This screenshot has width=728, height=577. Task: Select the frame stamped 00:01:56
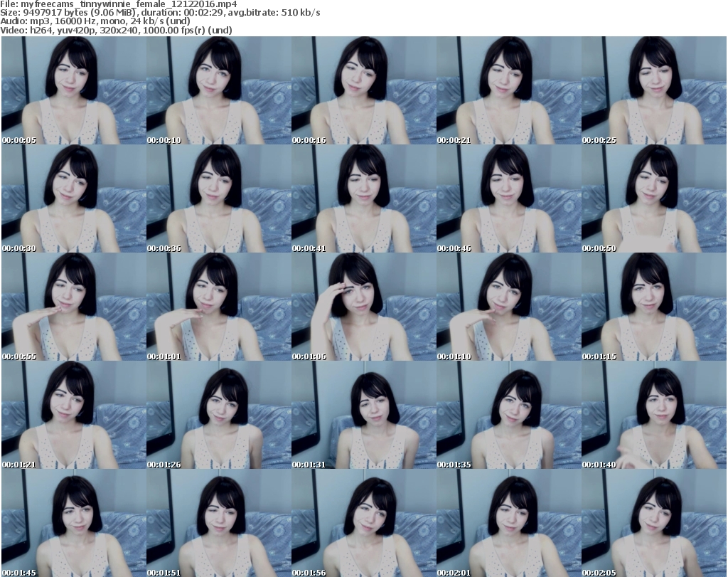pyautogui.click(x=364, y=523)
